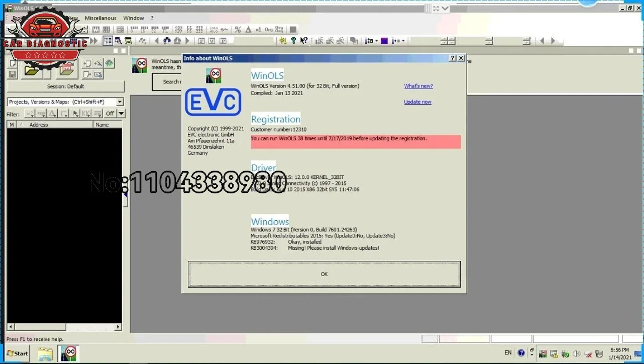Click the Update now link

pyautogui.click(x=418, y=102)
